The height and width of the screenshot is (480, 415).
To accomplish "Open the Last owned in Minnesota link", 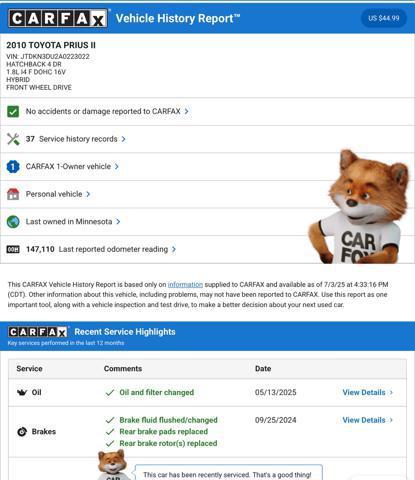I will [x=69, y=222].
